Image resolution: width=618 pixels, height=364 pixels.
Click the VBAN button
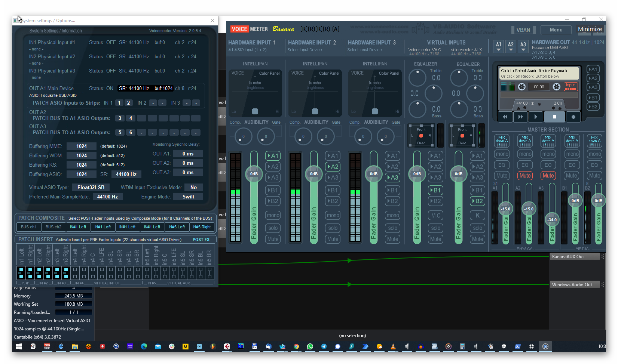(x=523, y=30)
